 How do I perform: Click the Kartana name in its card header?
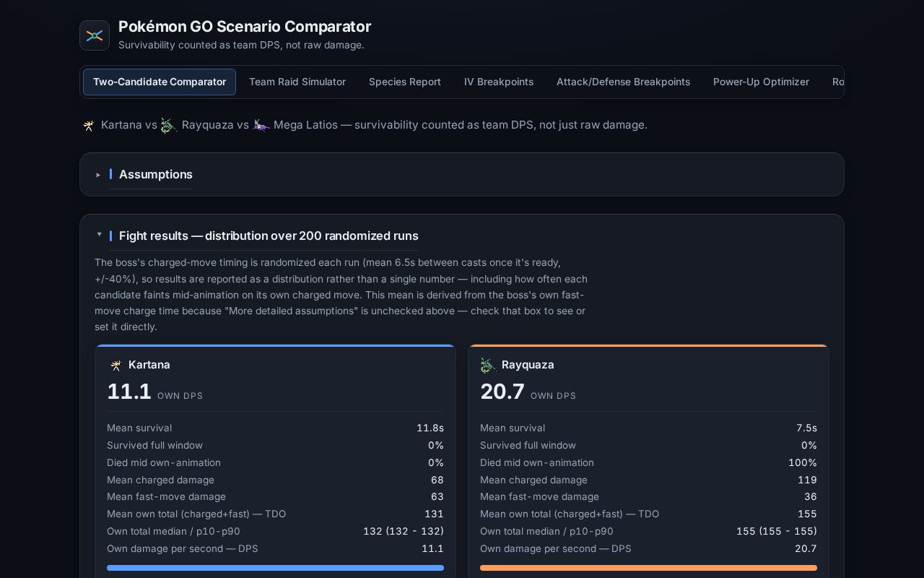(149, 365)
